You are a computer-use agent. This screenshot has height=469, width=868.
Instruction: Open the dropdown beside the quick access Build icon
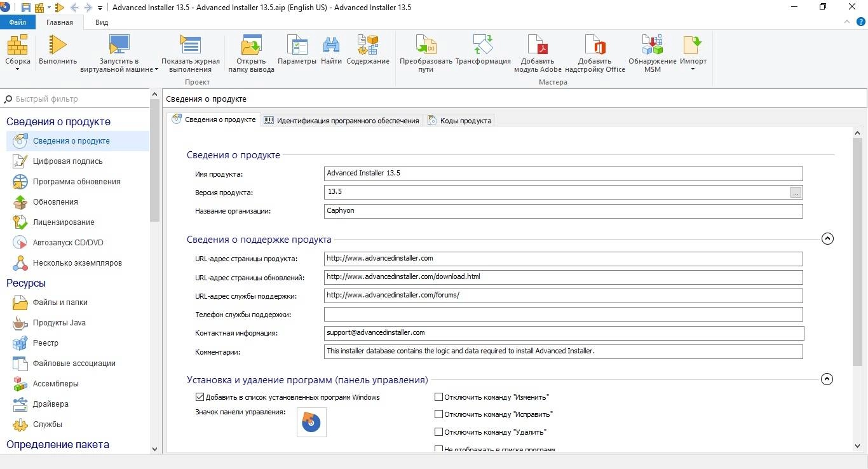point(49,8)
